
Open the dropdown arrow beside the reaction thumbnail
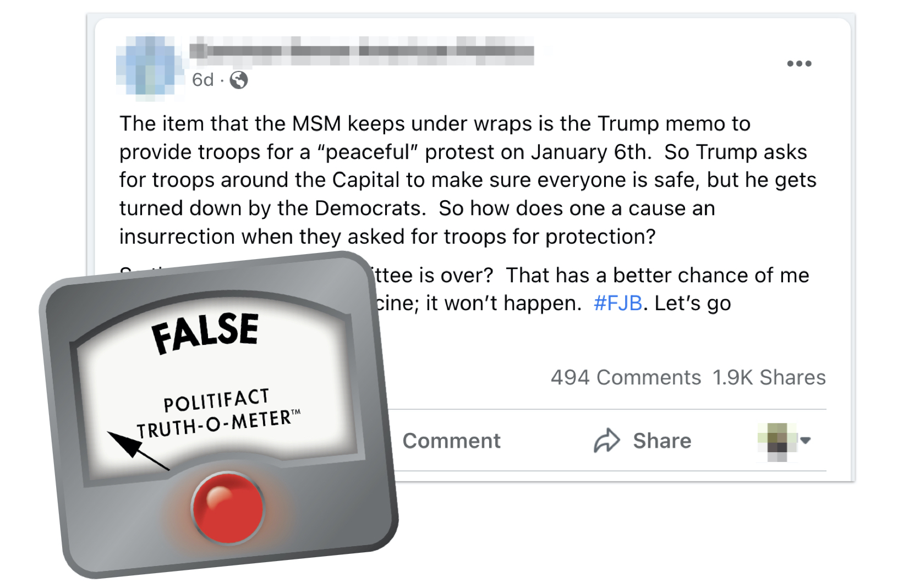805,441
